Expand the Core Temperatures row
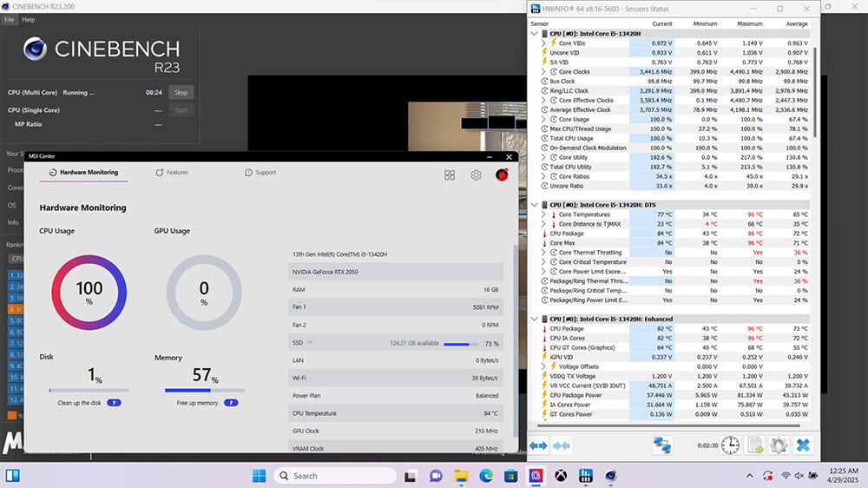This screenshot has width=868, height=488. pos(543,214)
